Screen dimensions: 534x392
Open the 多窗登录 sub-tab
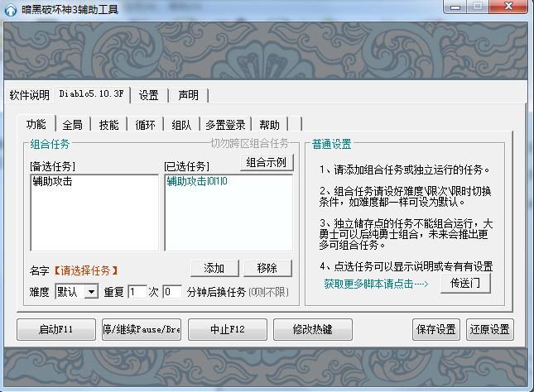click(x=225, y=125)
